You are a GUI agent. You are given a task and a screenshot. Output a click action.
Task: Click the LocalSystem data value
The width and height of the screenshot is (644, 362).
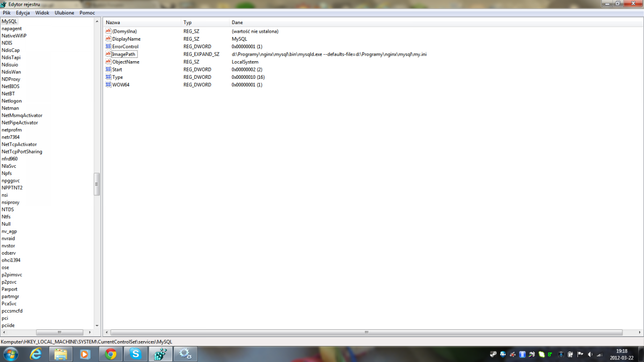pyautogui.click(x=245, y=62)
